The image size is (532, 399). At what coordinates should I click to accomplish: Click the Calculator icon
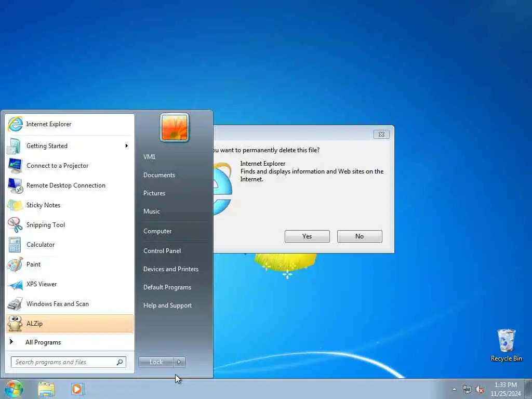point(15,245)
